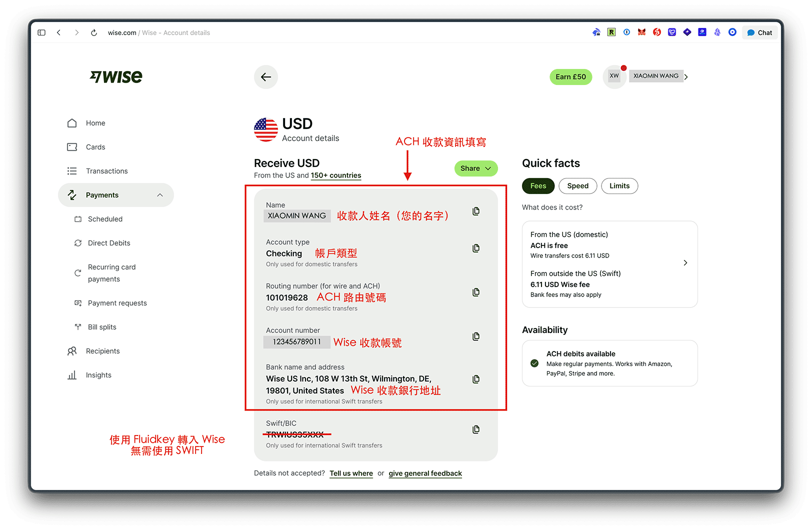
Task: Open the red lightning bolt extension
Action: [x=657, y=32]
